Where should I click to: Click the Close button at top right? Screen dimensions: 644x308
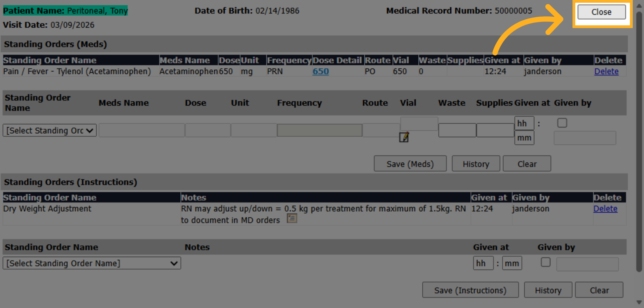tap(602, 12)
